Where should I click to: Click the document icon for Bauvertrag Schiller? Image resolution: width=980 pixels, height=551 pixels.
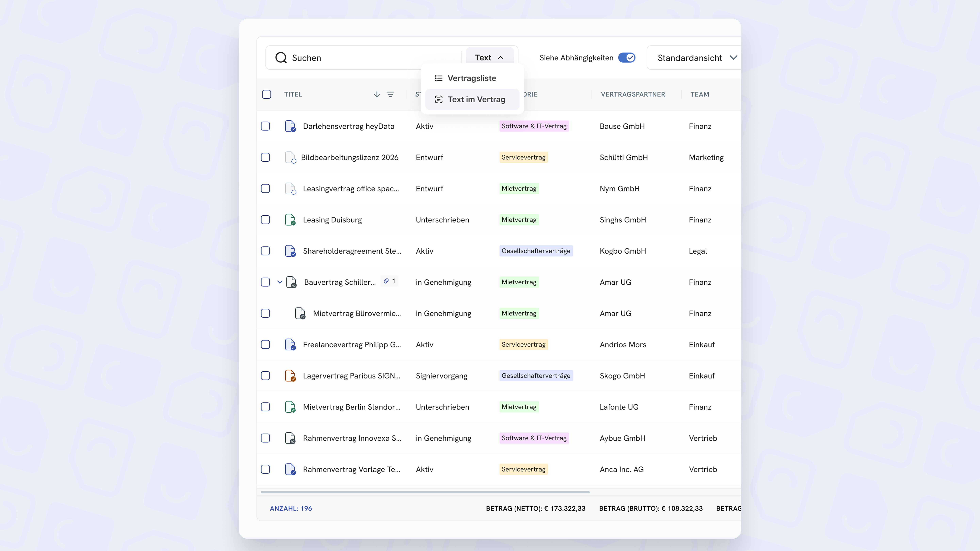pyautogui.click(x=291, y=282)
